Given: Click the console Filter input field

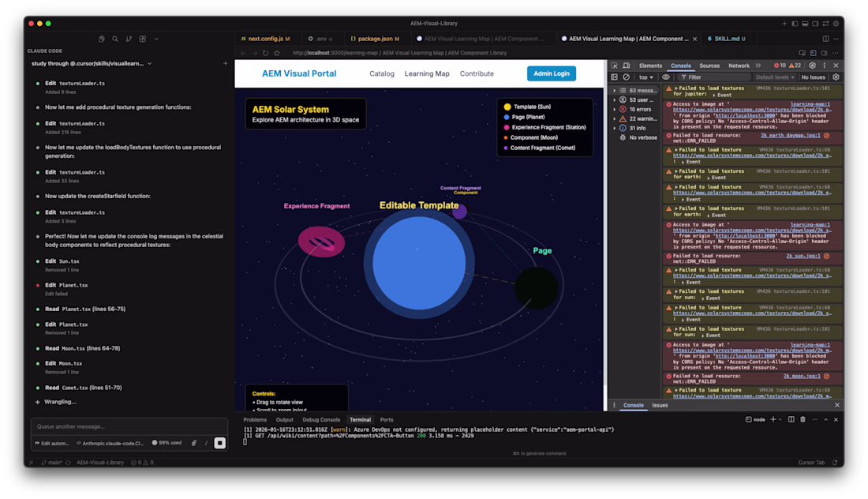Looking at the screenshot, I should click(714, 77).
